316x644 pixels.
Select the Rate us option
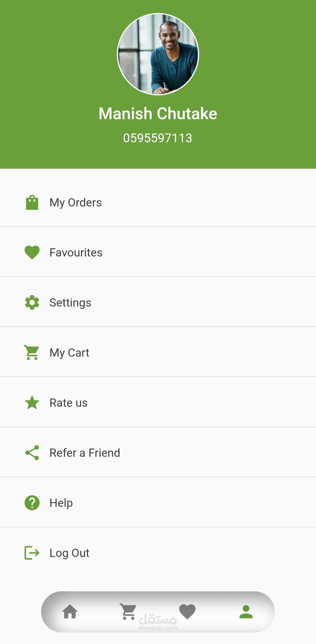(68, 403)
